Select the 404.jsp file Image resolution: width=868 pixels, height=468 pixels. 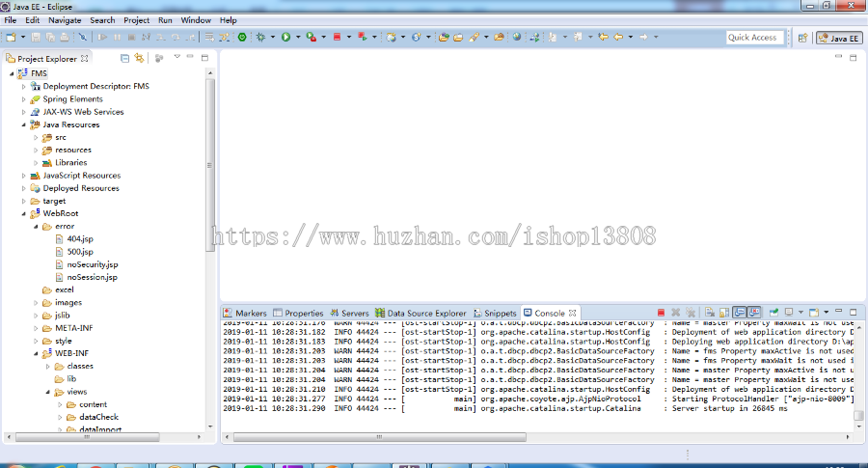pyautogui.click(x=80, y=238)
